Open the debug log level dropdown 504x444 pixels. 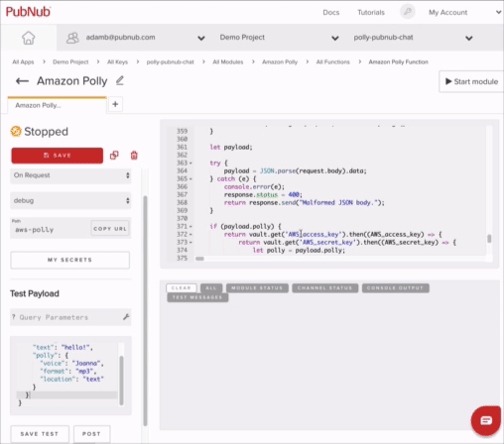tap(70, 200)
